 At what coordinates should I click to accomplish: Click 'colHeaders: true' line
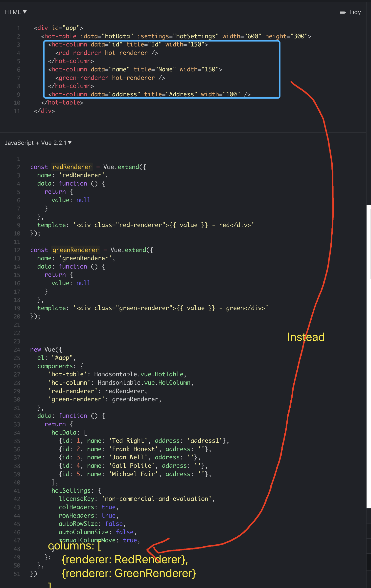89,507
